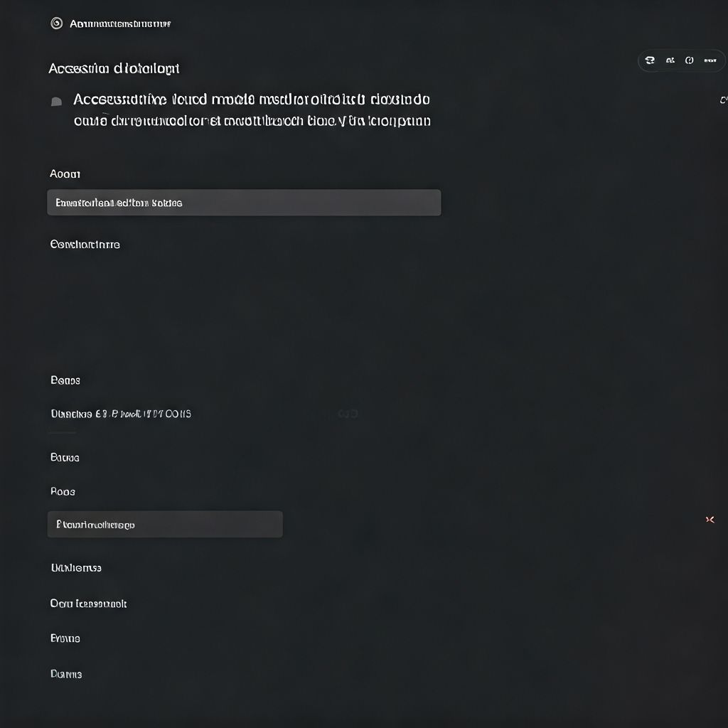The image size is (728, 728).
Task: Open the "Dunns" item at the list bottom
Action: pos(66,674)
